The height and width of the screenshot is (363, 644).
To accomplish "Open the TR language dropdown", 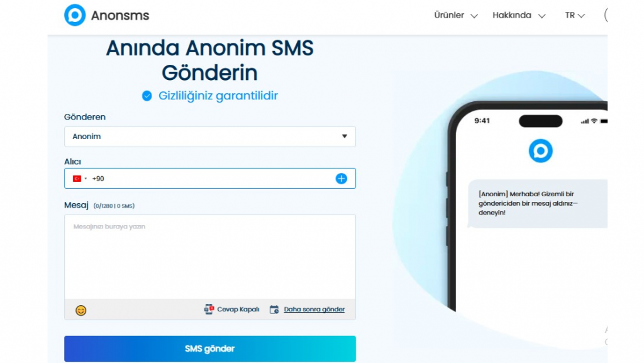I will coord(575,16).
